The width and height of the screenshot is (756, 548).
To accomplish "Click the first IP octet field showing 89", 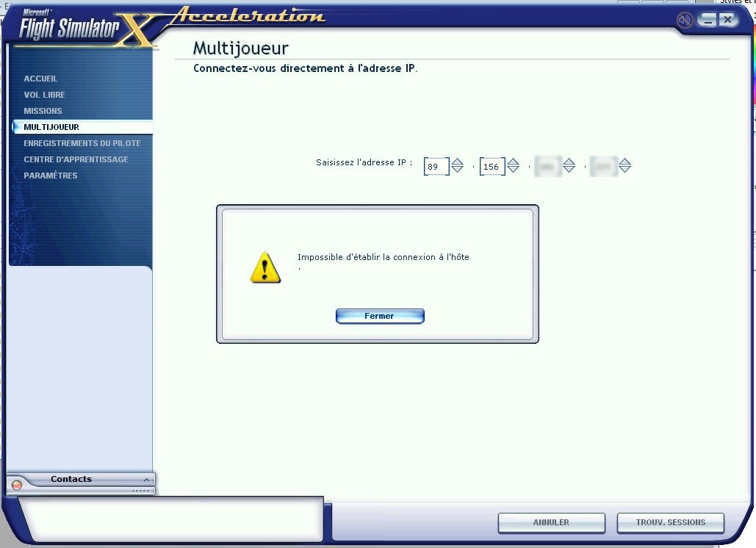I will 436,166.
